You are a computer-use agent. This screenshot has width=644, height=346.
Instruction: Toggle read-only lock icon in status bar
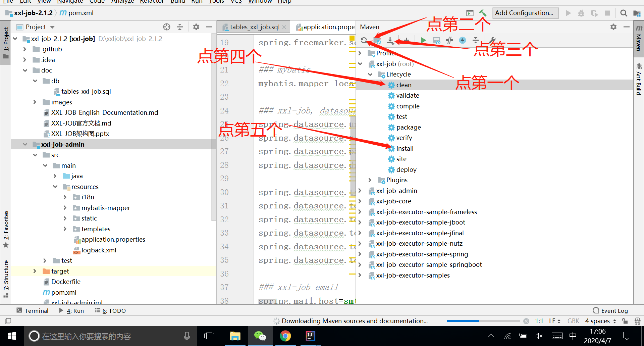click(625, 321)
